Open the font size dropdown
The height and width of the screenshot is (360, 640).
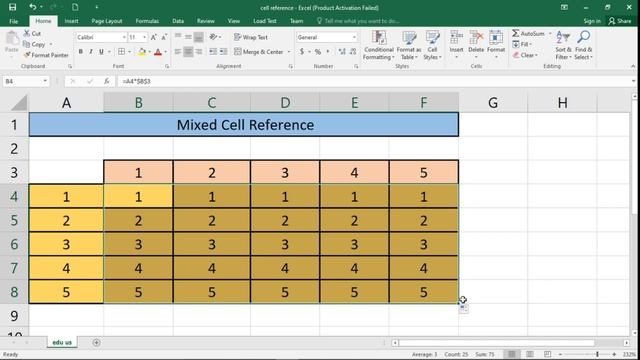point(144,37)
